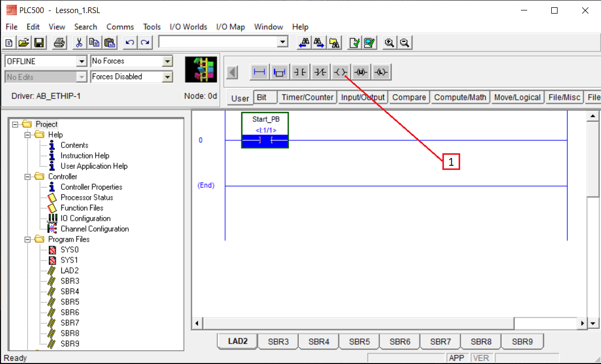The image size is (601, 364).
Task: Click the instruction toolbar scroll-left arrow
Action: coord(232,72)
